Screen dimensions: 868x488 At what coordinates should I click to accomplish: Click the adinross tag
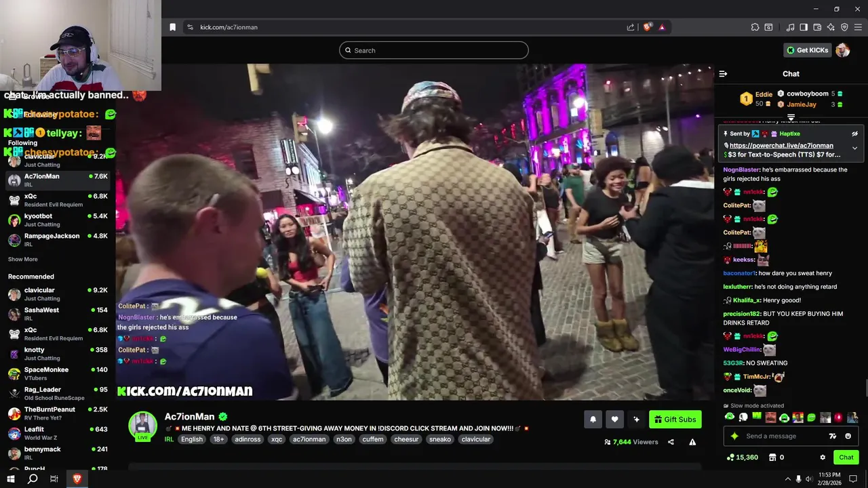click(x=248, y=439)
